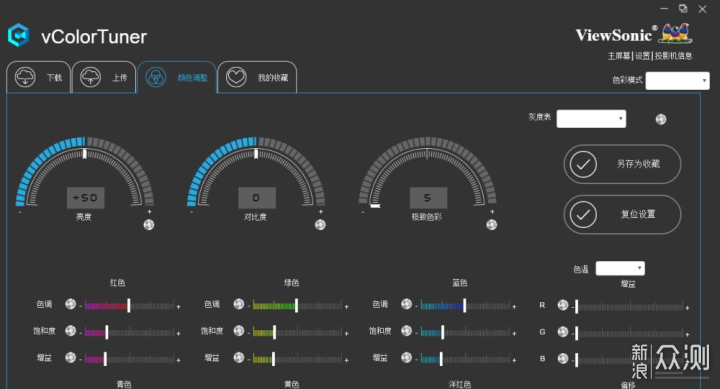Click the B gain slider handle
The image size is (720, 389).
coord(577,360)
